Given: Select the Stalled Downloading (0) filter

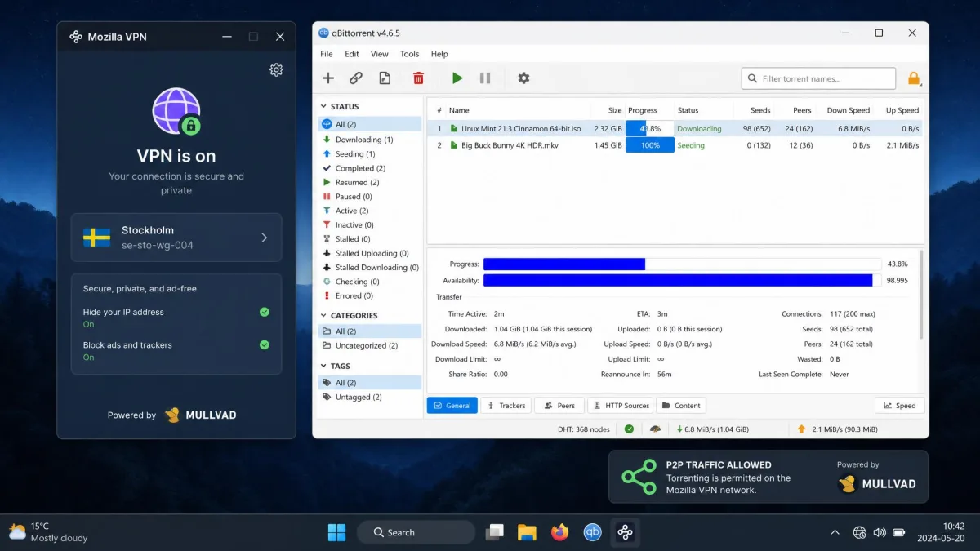Looking at the screenshot, I should coord(370,267).
